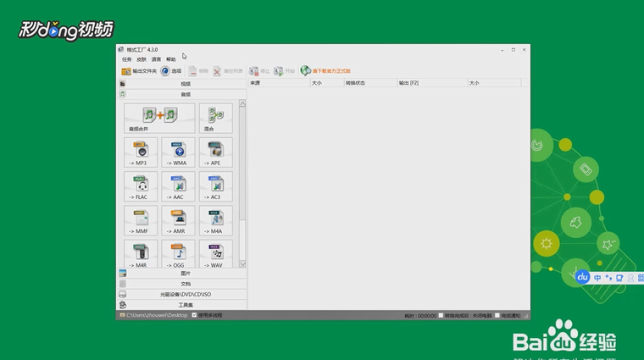644x360 pixels.
Task: Open the 选项 options dialog
Action: (x=171, y=71)
